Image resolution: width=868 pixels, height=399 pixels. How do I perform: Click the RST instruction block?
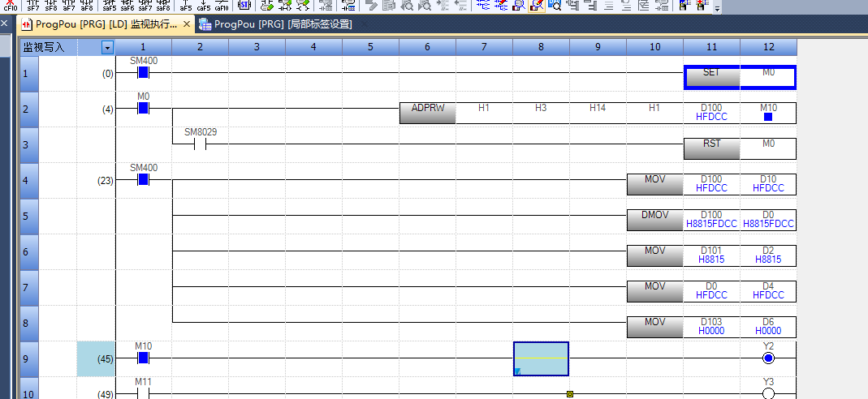tap(711, 148)
